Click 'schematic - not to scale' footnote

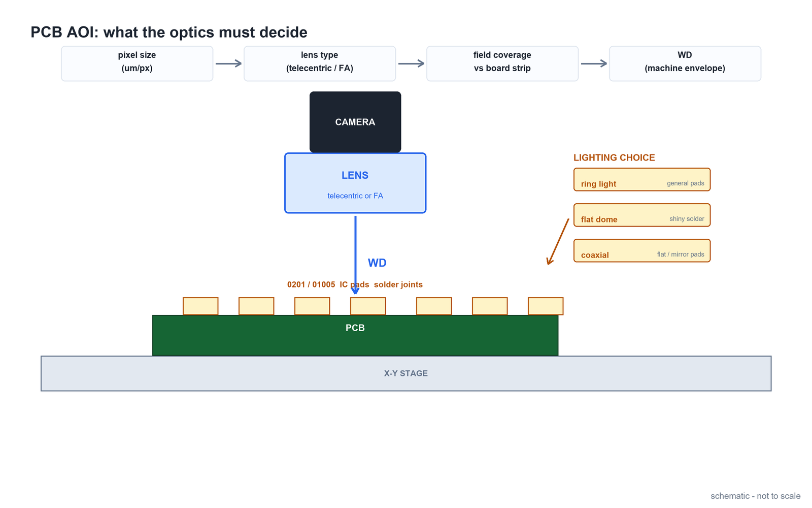pos(756,496)
